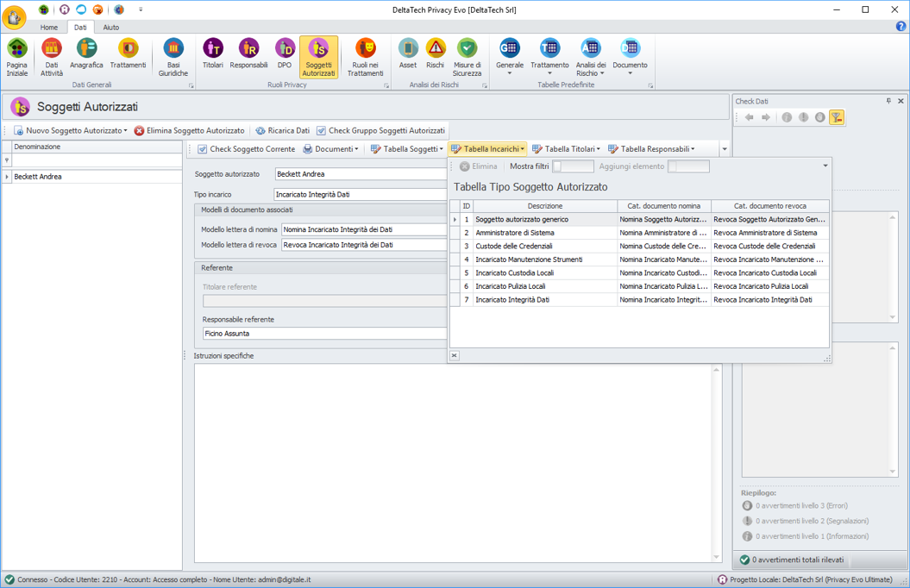Viewport: 910px width, 588px height.
Task: Go to next warning in Check Dati
Action: coord(766,117)
